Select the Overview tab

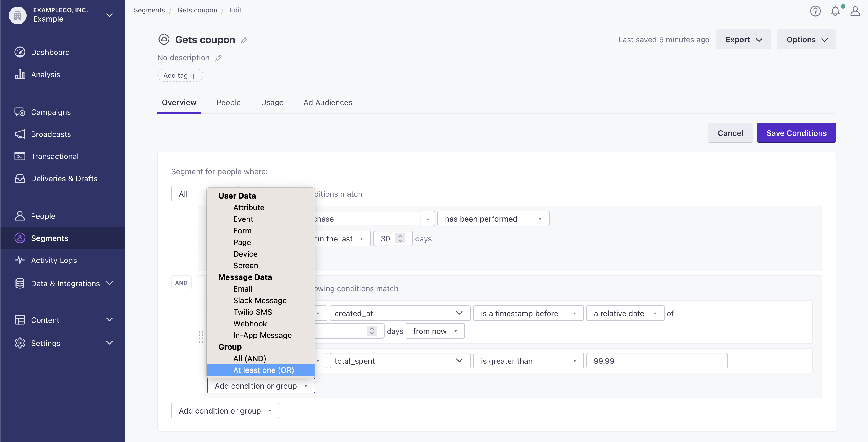click(179, 103)
